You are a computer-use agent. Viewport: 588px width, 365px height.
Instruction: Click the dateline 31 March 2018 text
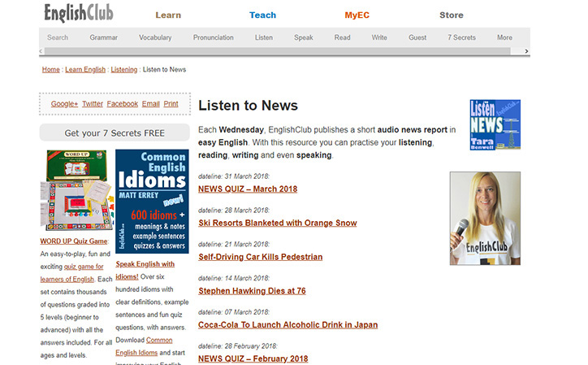234,176
